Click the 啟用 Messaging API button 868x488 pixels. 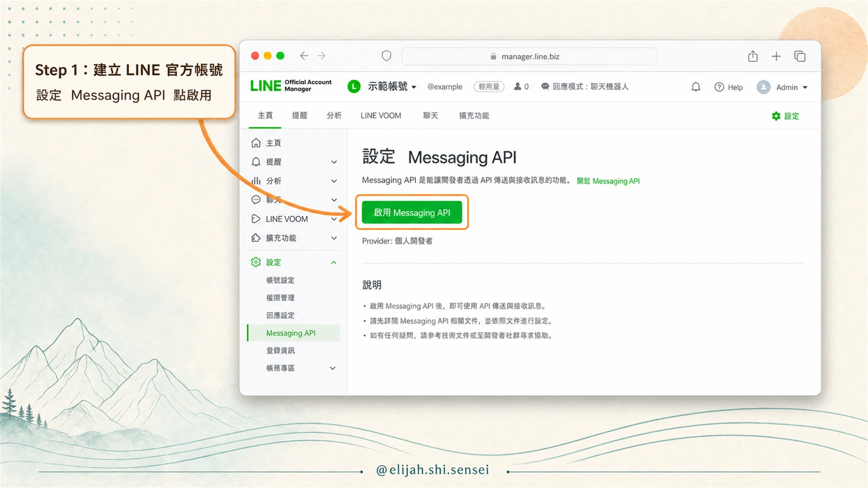412,213
